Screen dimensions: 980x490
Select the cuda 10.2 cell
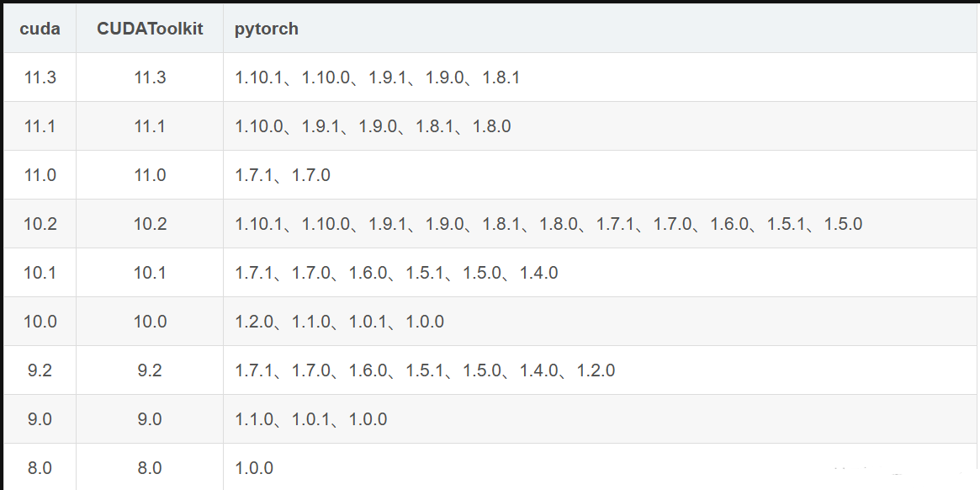[x=40, y=224]
